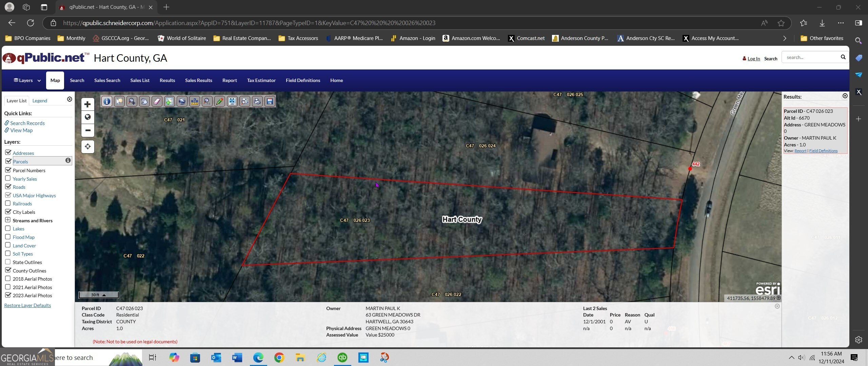
Task: Turn on the Flood Map layer
Action: pyautogui.click(x=8, y=237)
